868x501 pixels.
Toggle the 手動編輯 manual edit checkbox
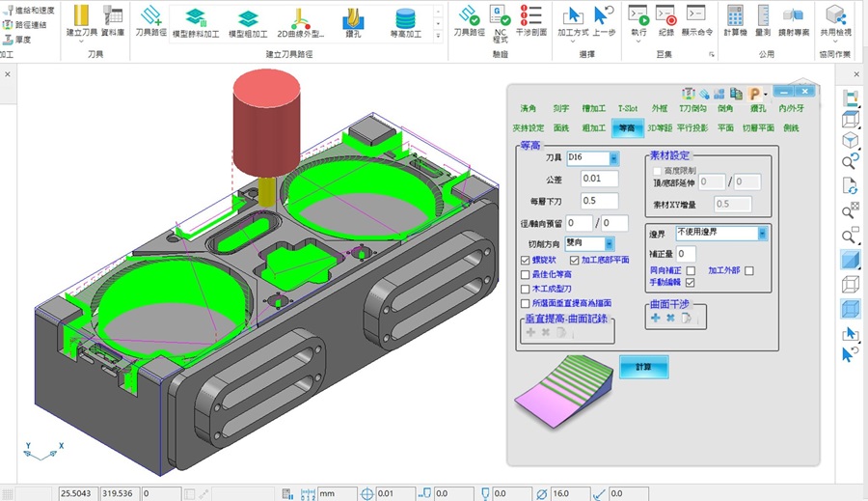tap(690, 283)
